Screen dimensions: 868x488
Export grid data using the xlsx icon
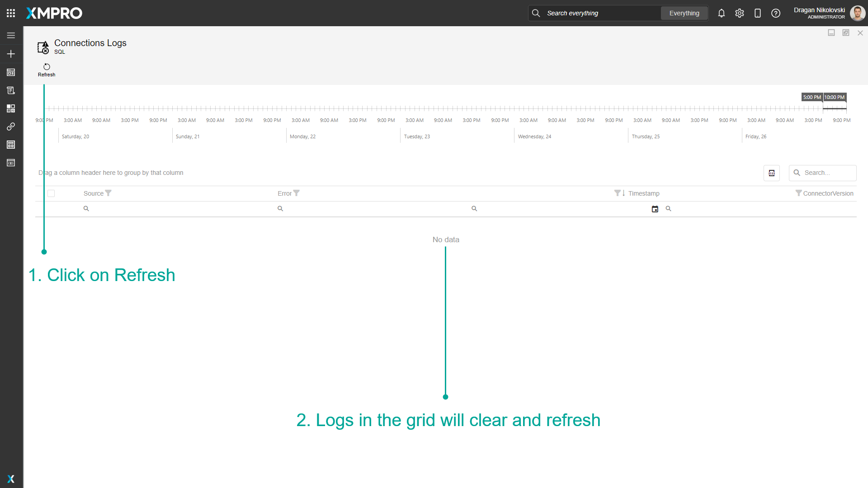coord(772,173)
